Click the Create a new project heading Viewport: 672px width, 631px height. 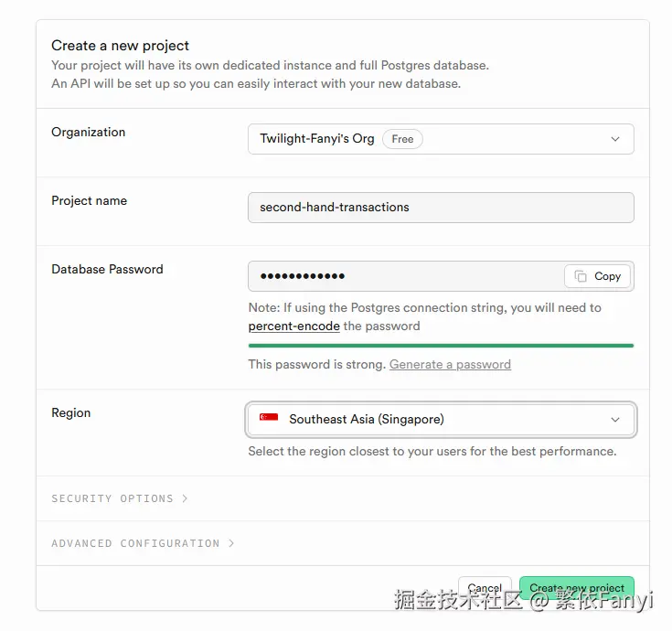pyautogui.click(x=120, y=46)
